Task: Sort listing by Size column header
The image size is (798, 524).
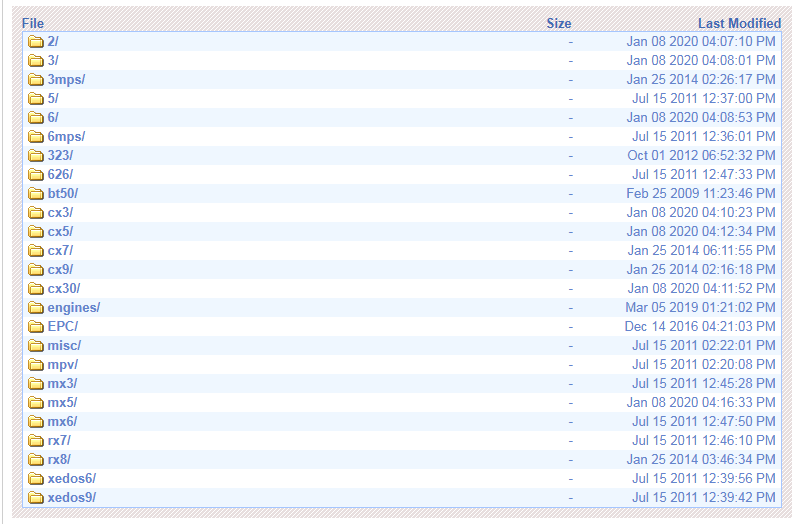Action: coord(559,23)
